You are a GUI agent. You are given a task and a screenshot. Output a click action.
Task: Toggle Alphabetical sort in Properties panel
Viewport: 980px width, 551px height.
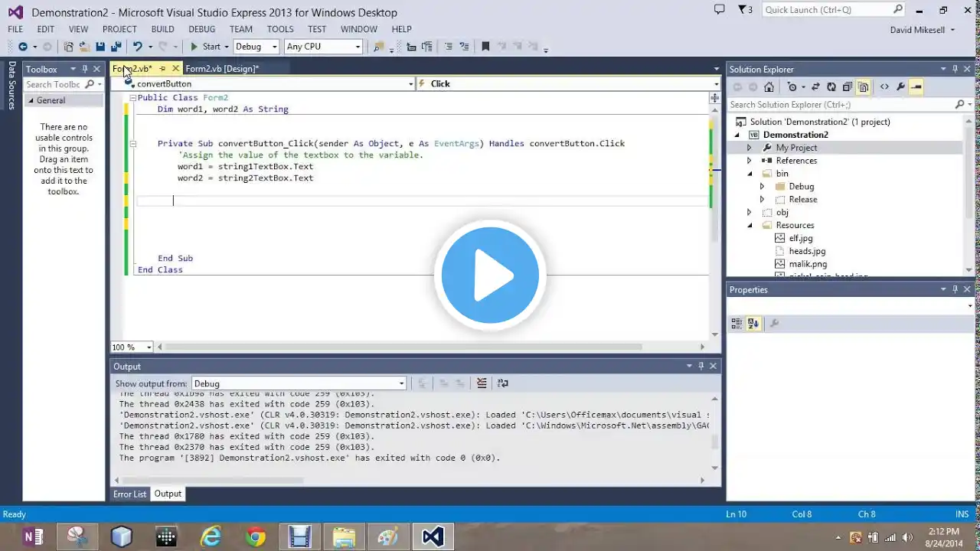point(753,324)
